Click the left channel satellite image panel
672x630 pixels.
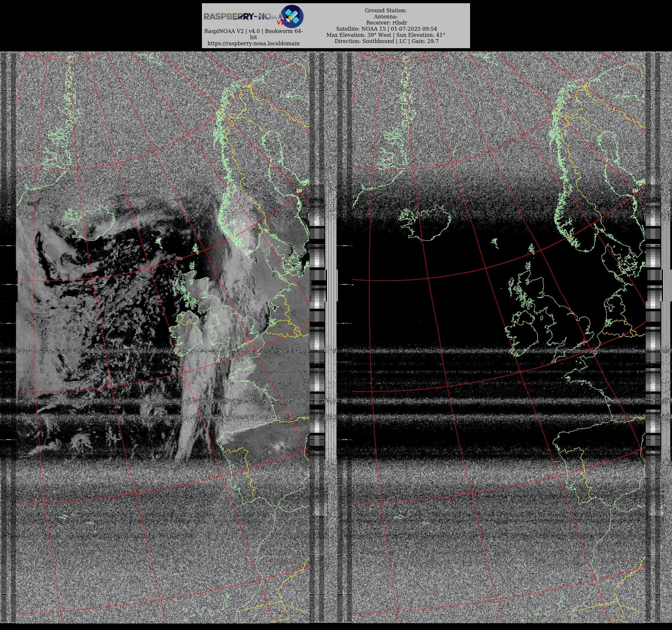(x=163, y=337)
